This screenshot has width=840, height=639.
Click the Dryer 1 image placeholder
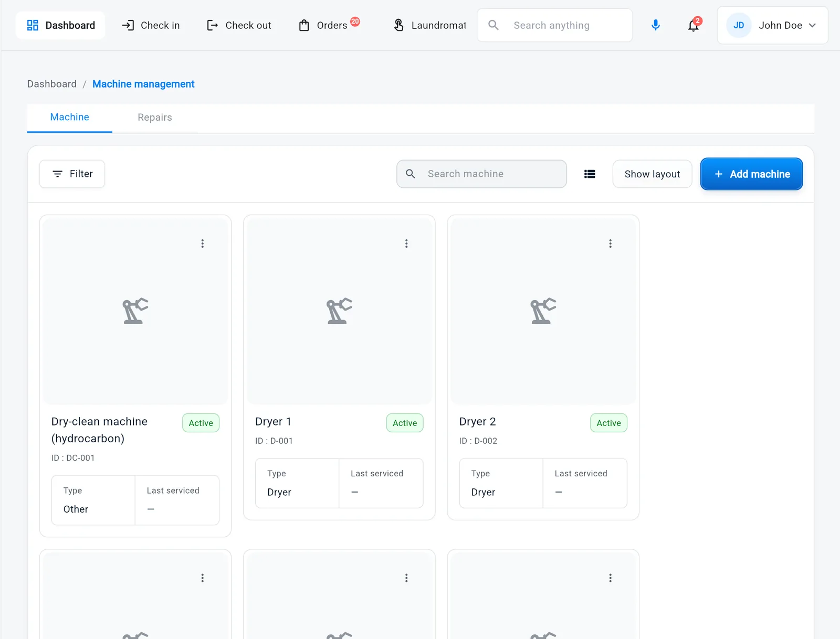pos(339,311)
